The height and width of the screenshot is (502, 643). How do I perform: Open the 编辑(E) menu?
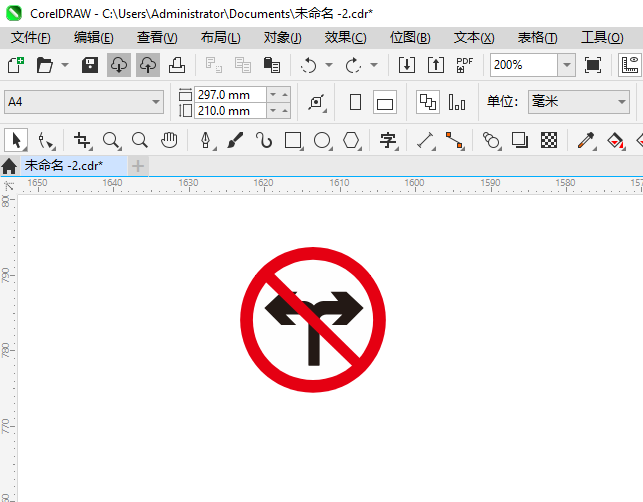coord(93,38)
